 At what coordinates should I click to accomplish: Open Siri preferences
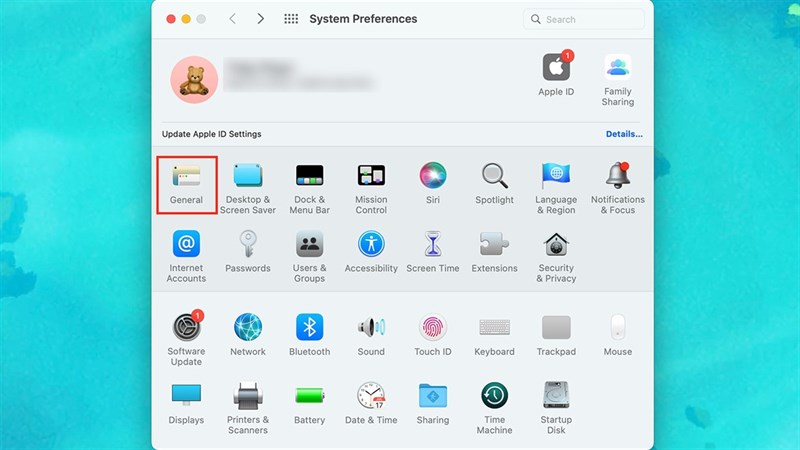coord(433,183)
